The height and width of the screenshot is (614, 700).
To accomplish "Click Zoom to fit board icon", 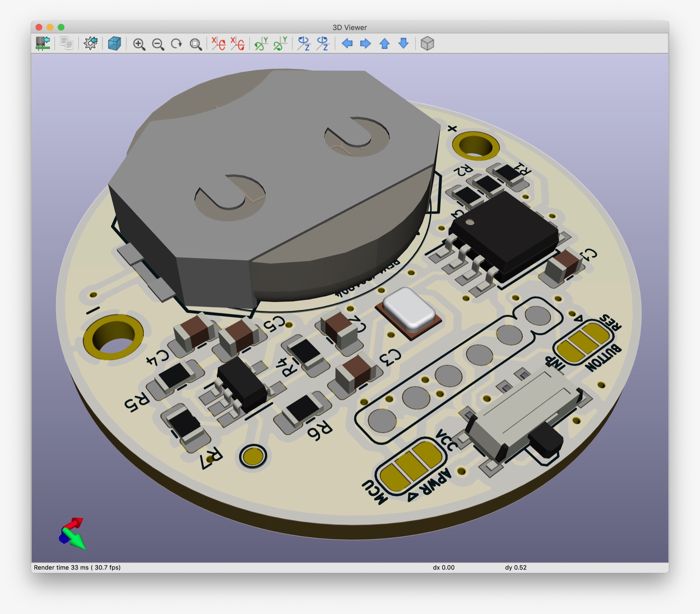I will tap(196, 44).
